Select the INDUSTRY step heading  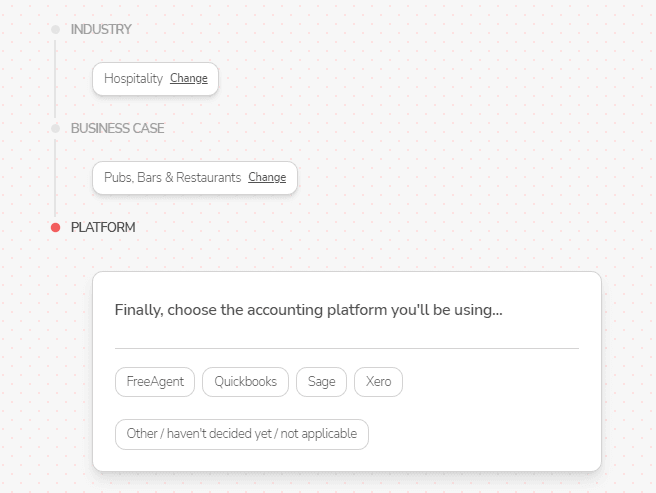(x=101, y=29)
